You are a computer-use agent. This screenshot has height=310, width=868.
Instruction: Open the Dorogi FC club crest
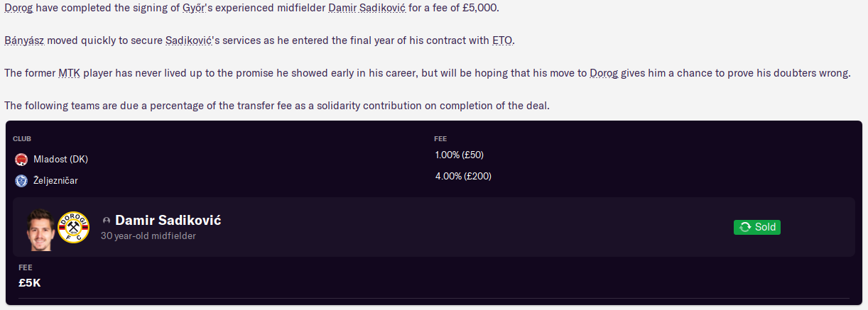[x=72, y=227]
